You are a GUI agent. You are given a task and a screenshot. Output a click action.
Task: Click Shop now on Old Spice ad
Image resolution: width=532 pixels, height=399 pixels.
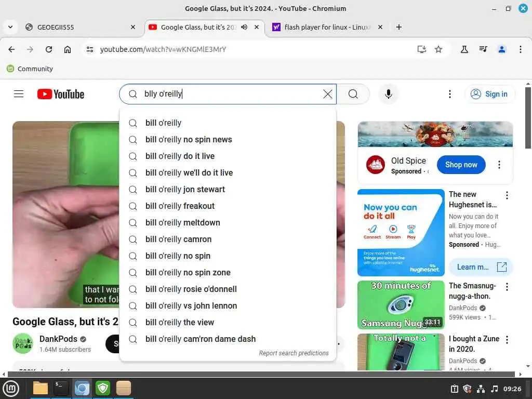pyautogui.click(x=461, y=165)
